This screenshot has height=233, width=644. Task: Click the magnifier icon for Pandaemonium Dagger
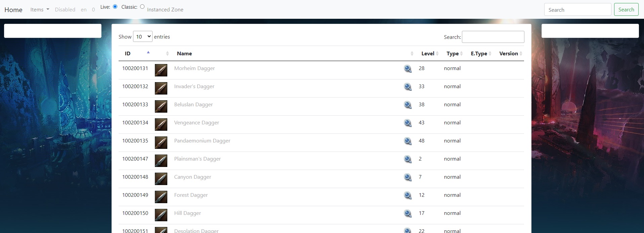(x=407, y=141)
